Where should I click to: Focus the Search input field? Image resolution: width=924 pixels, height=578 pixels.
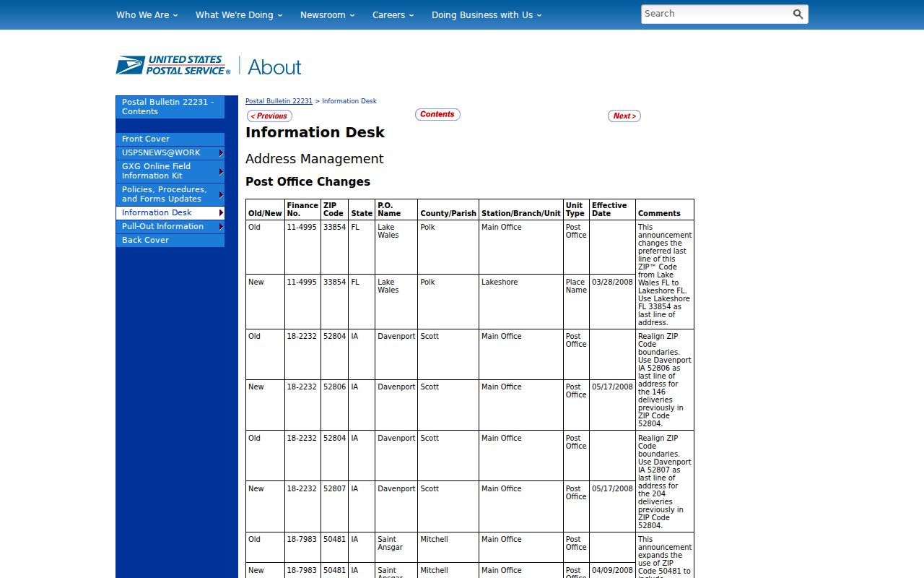(715, 14)
